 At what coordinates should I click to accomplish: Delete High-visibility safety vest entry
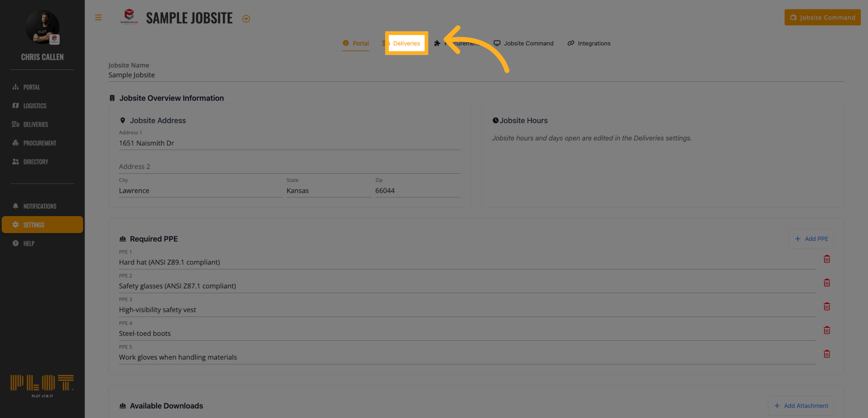pyautogui.click(x=827, y=307)
